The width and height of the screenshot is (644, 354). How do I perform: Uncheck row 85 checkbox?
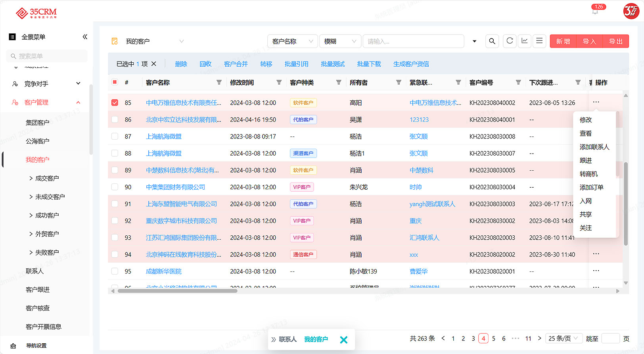pyautogui.click(x=115, y=102)
